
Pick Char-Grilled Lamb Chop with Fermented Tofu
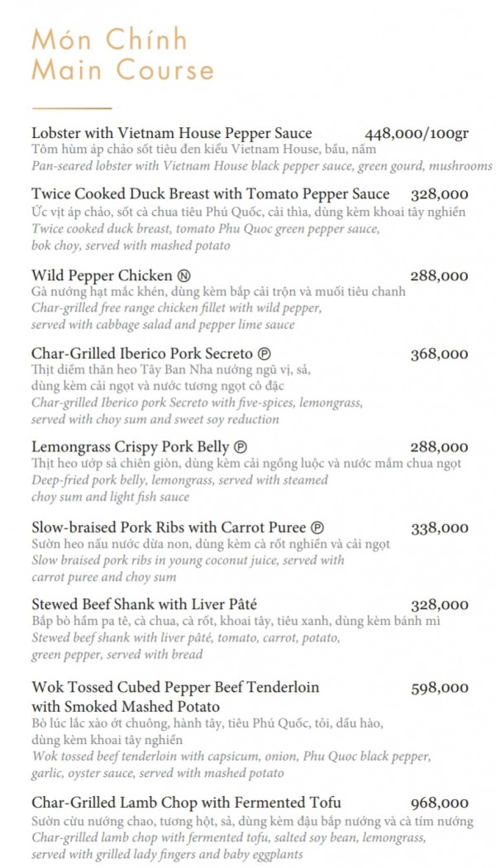186,803
